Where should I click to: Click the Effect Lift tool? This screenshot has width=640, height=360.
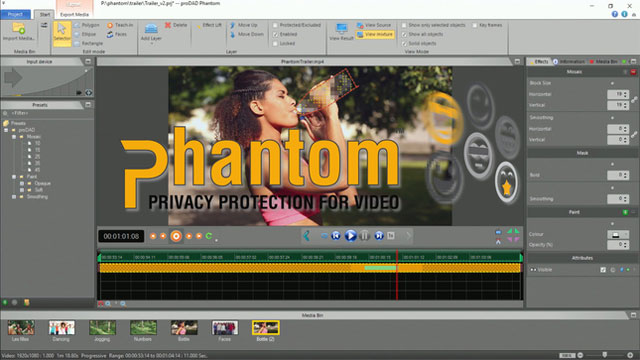[x=209, y=25]
